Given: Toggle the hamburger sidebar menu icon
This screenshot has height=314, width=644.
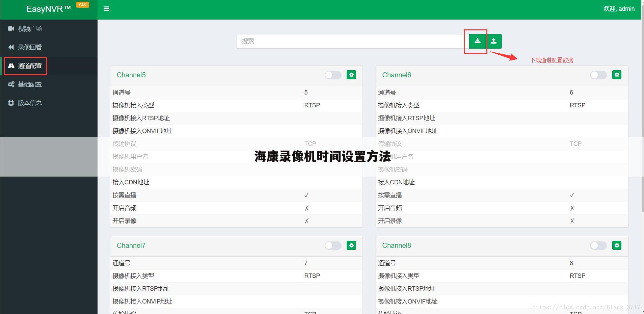Looking at the screenshot, I should [x=106, y=9].
